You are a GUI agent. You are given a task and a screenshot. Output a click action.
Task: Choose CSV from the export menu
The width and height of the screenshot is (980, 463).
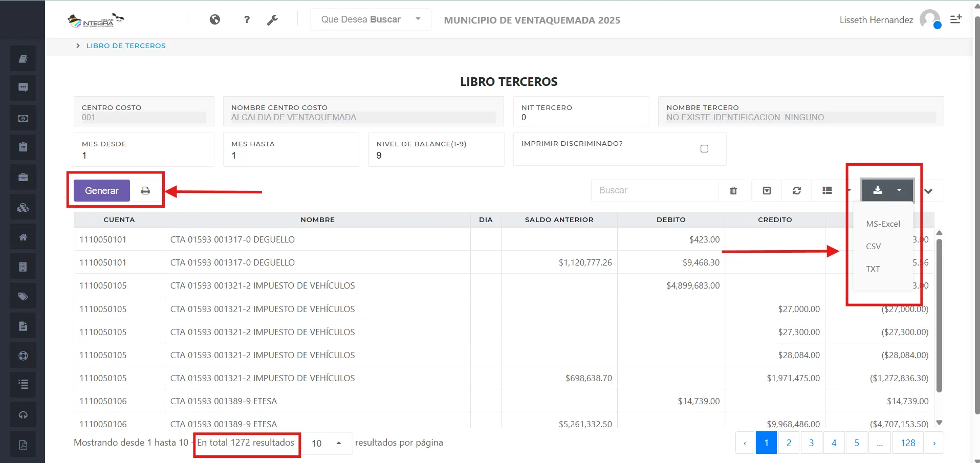coord(873,246)
